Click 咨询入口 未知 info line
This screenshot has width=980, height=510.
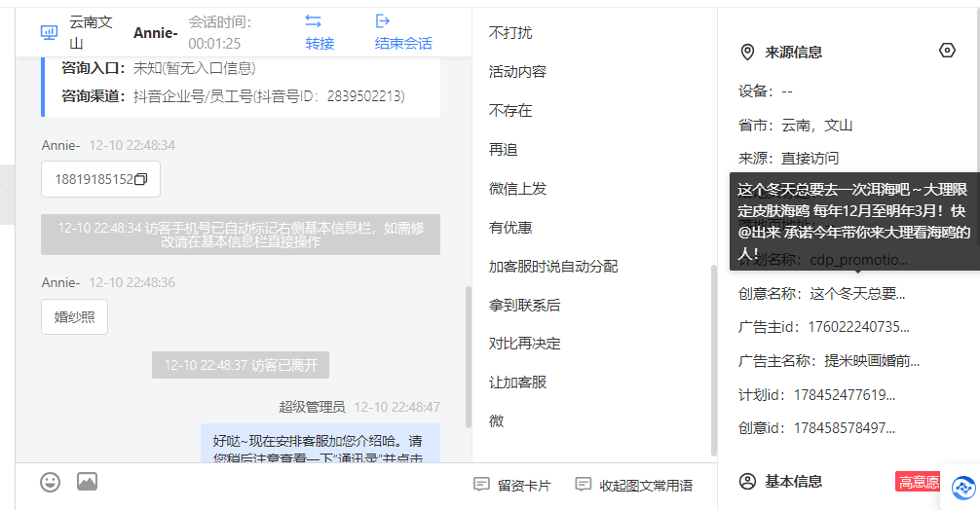158,68
